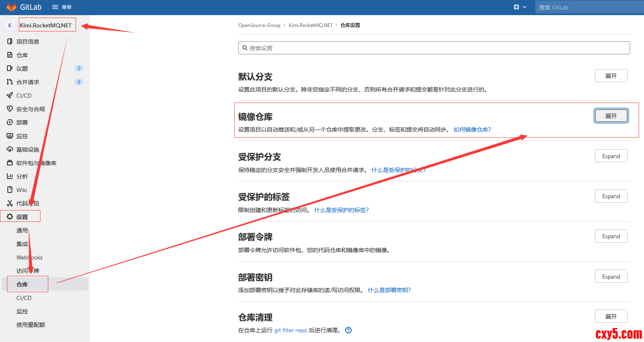The height and width of the screenshot is (342, 644).
Task: Open the 如何镜像仓库? help link
Action: tap(472, 130)
